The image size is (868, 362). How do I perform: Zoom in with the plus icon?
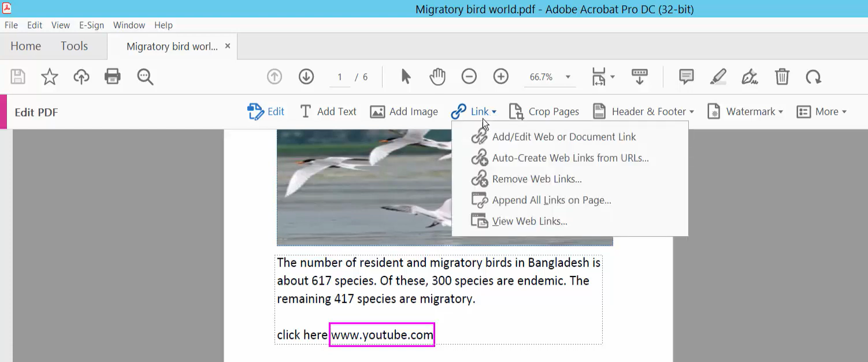501,77
